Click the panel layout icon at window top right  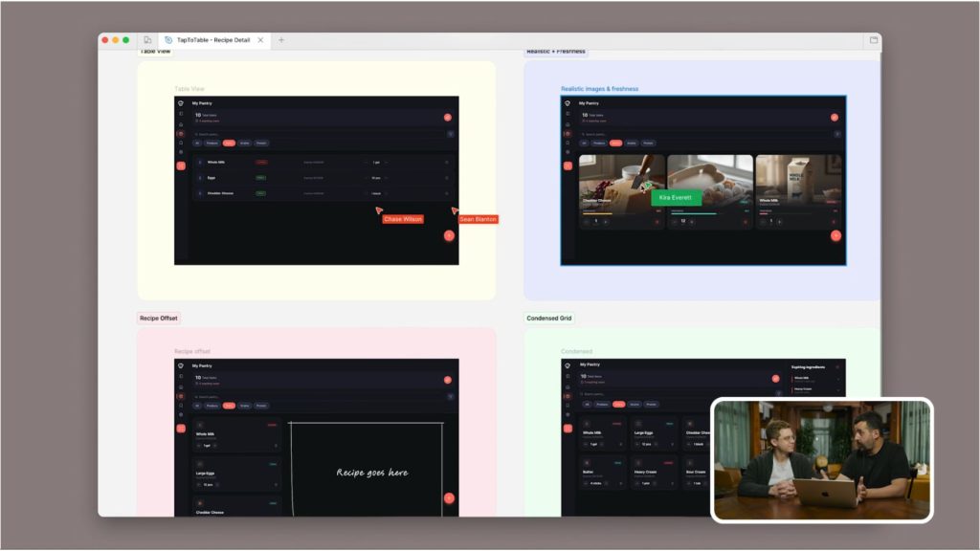point(873,40)
